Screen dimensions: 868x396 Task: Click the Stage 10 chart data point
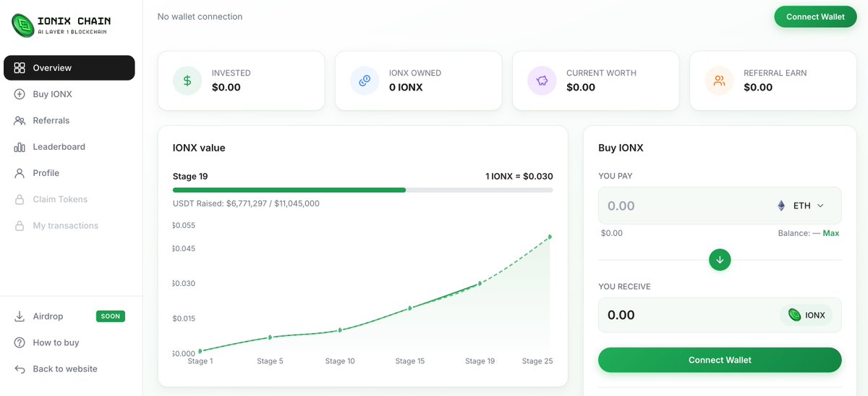[x=340, y=330]
